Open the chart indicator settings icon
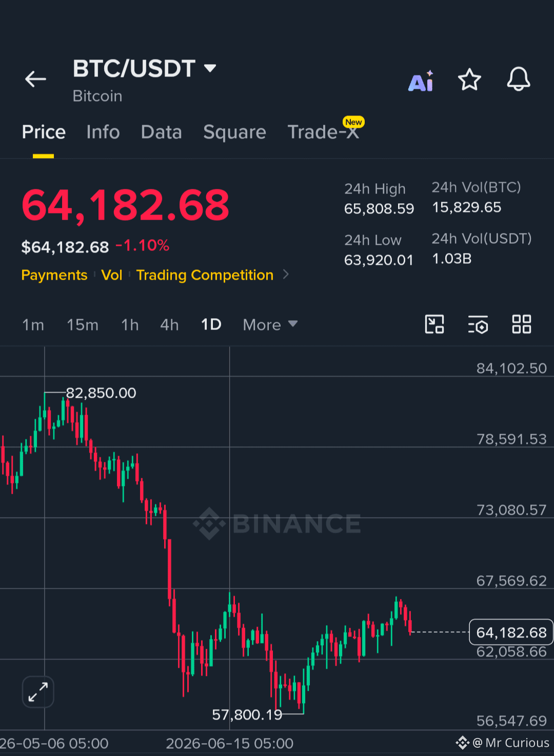This screenshot has height=756, width=554. coord(478,324)
